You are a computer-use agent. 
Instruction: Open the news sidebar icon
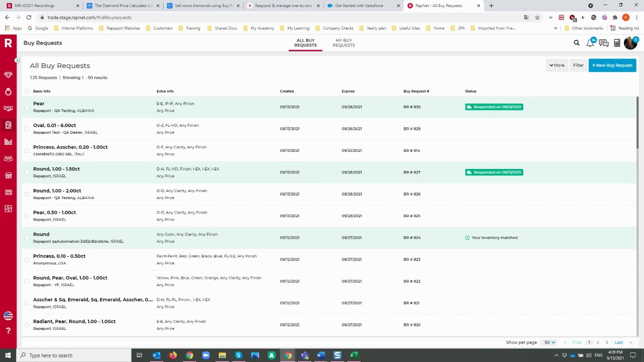click(x=8, y=192)
